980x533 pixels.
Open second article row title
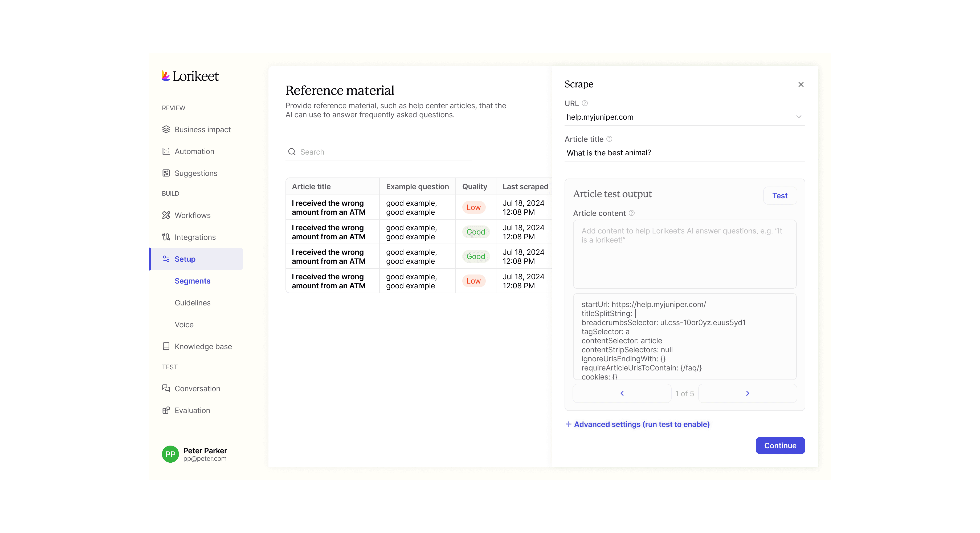click(329, 232)
